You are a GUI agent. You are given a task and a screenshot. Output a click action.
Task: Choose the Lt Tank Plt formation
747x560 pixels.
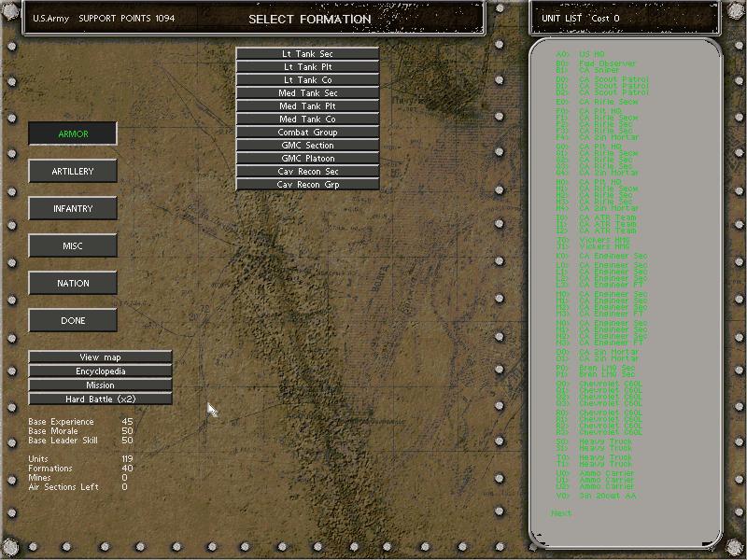[307, 66]
